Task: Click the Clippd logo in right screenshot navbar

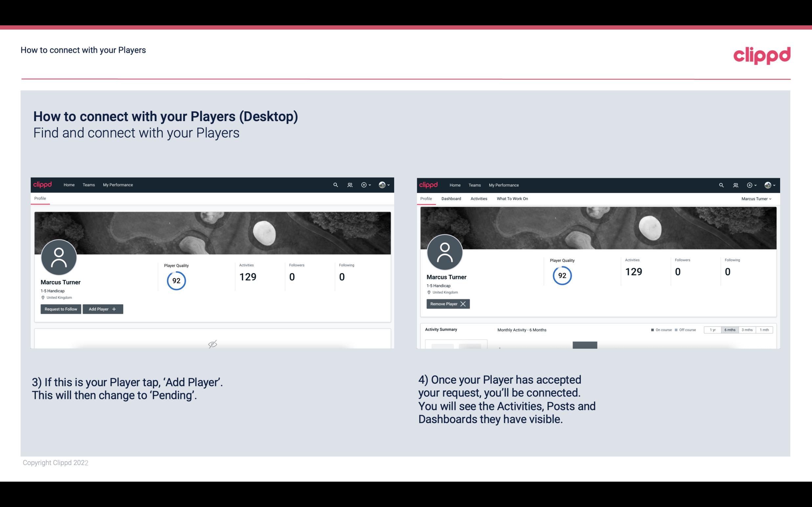Action: (429, 184)
